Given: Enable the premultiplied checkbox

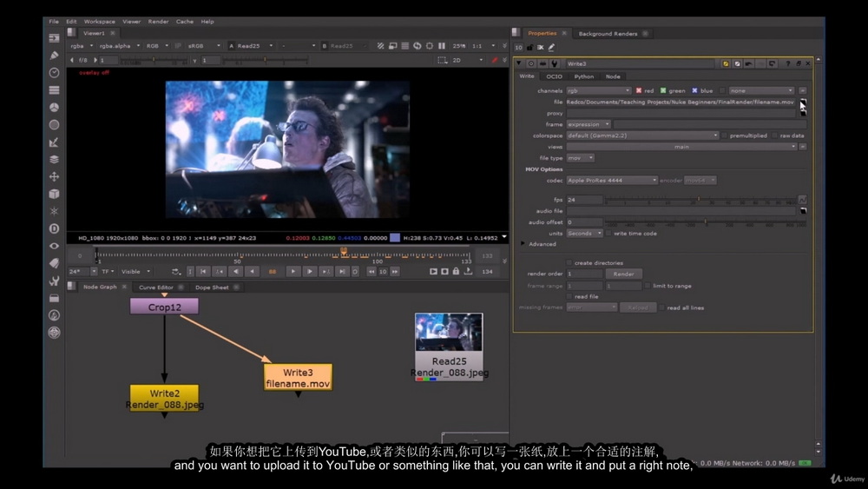Looking at the screenshot, I should pyautogui.click(x=724, y=135).
